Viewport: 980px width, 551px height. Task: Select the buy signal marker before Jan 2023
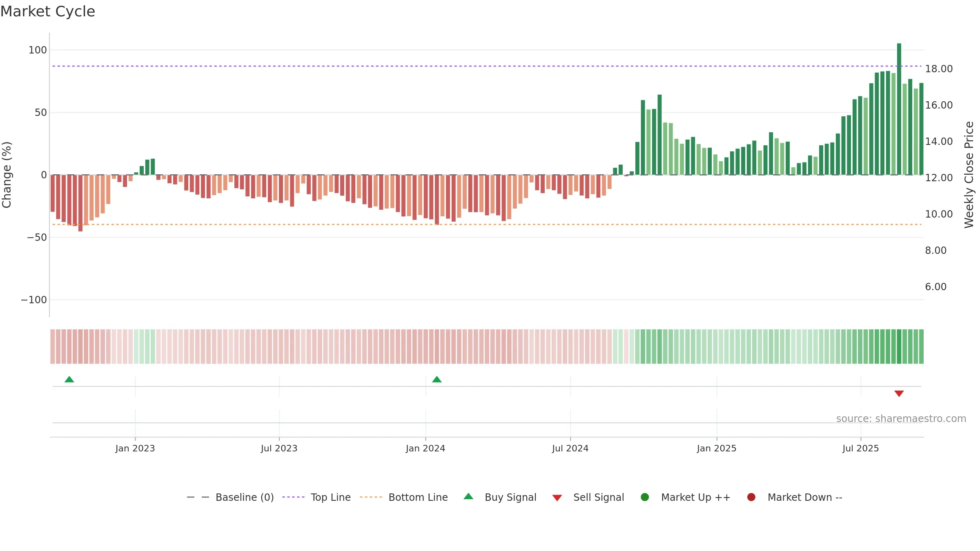point(69,380)
